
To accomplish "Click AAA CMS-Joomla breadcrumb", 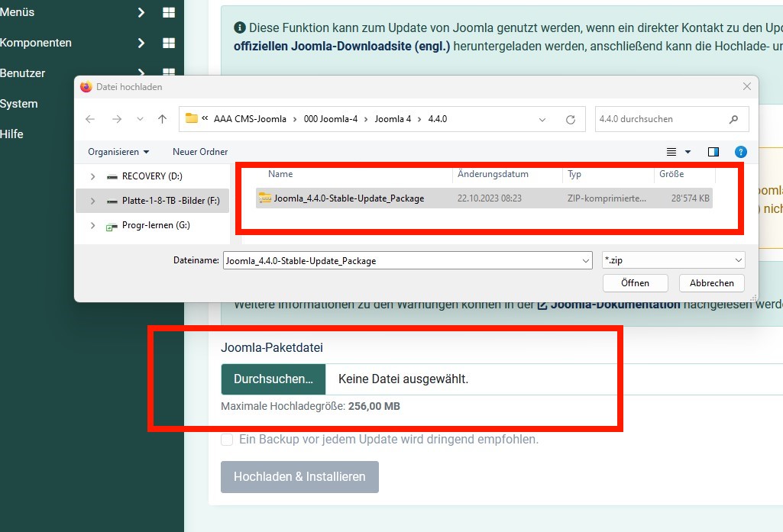I will click(251, 119).
